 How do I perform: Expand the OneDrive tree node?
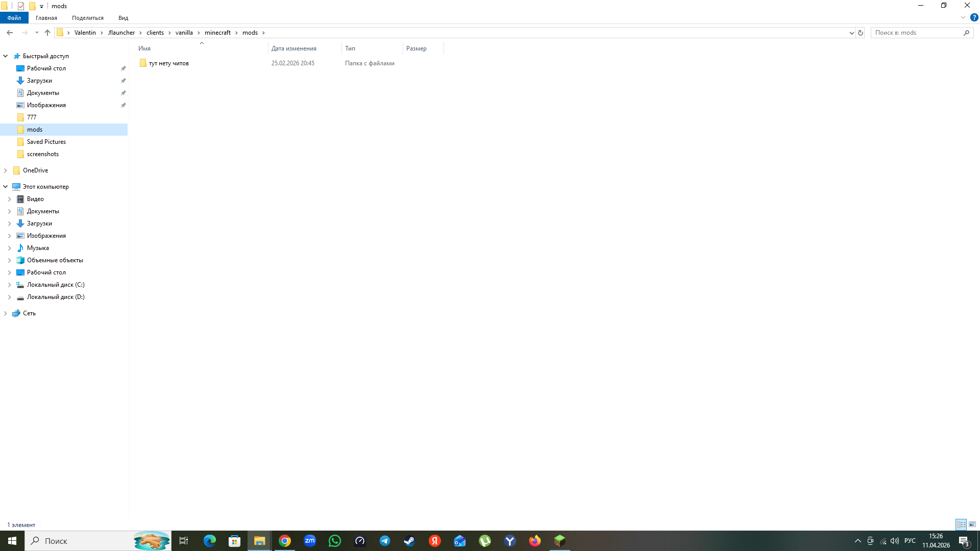pos(6,170)
